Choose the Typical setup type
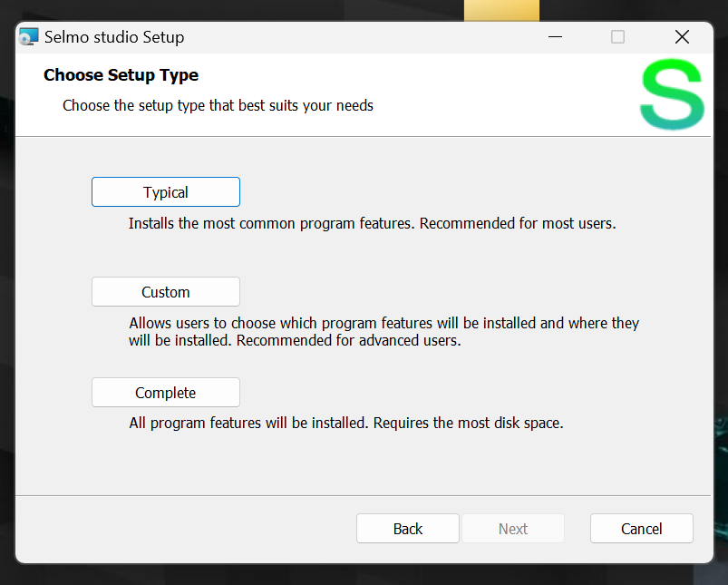 [166, 192]
